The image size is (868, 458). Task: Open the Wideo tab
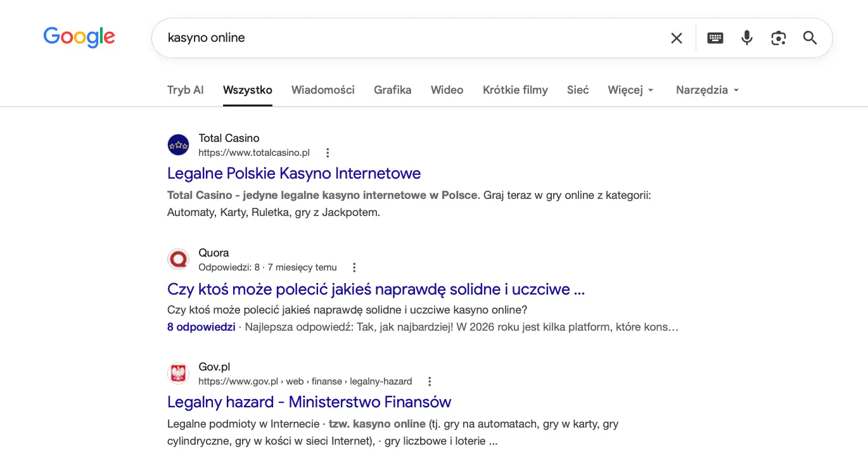[447, 90]
